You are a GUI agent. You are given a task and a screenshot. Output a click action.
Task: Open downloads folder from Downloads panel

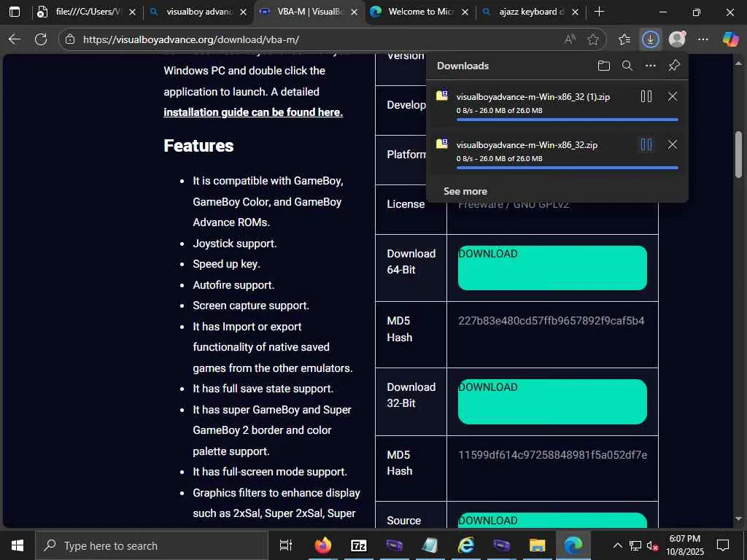pos(603,66)
